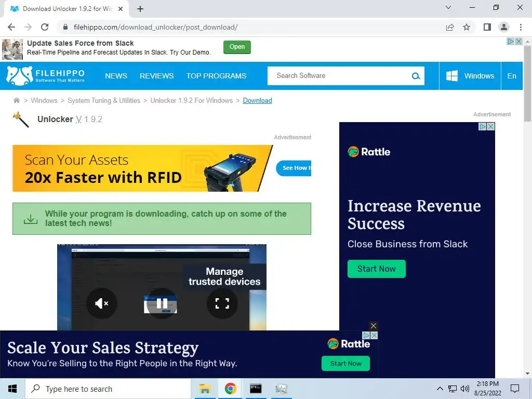Unmute the video player
The height and width of the screenshot is (399, 532).
point(102,303)
